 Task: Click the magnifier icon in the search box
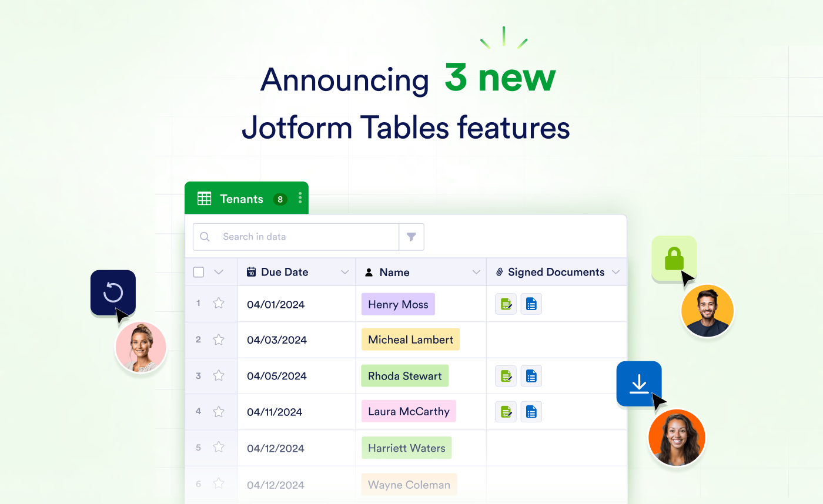coord(205,237)
